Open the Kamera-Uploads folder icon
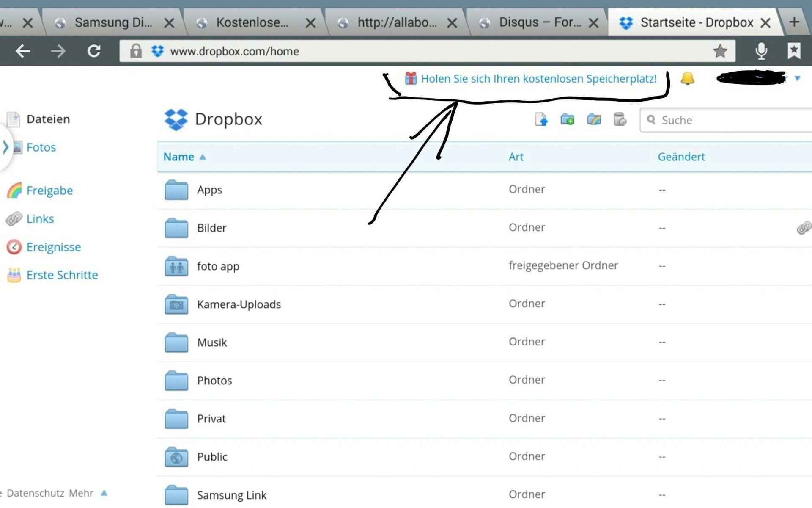The height and width of the screenshot is (508, 812). [x=176, y=304]
